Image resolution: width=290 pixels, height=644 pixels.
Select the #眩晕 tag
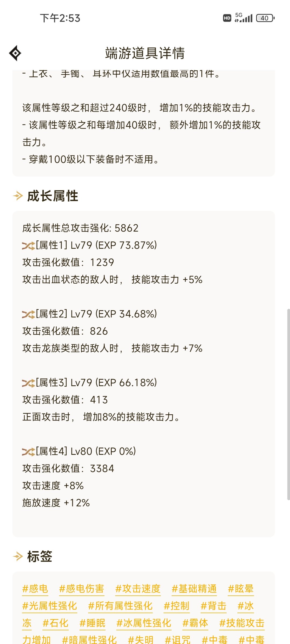click(241, 589)
